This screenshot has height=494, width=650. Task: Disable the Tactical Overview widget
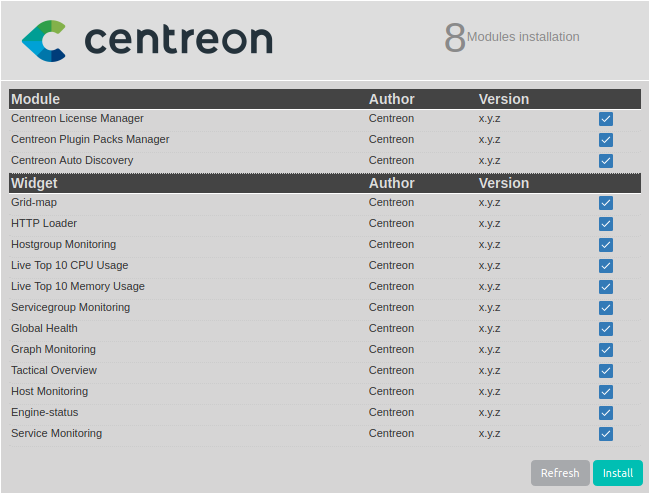coord(606,371)
